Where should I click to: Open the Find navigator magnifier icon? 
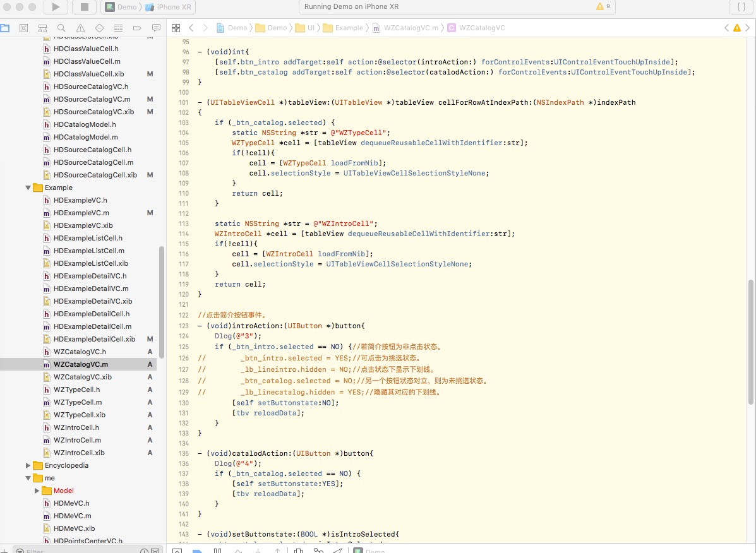click(61, 28)
